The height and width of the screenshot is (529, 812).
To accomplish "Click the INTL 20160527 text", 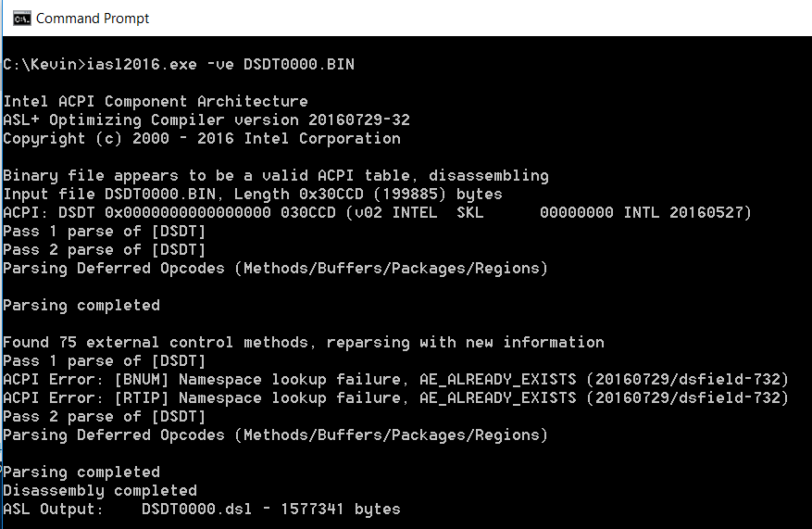I will point(687,213).
